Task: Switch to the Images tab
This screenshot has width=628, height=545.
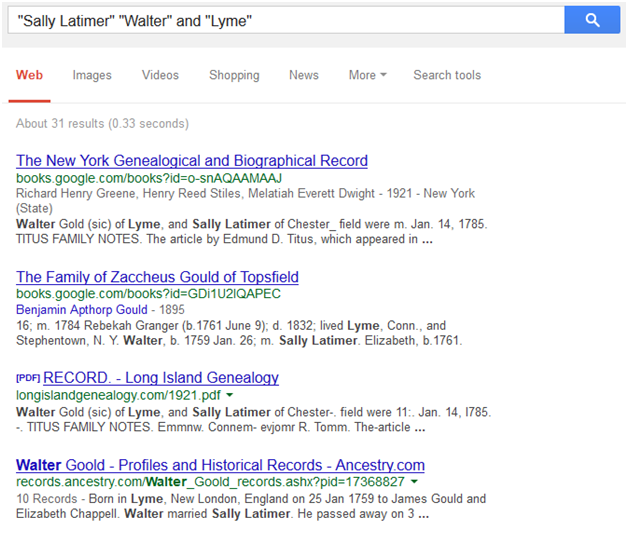Action: pos(92,75)
